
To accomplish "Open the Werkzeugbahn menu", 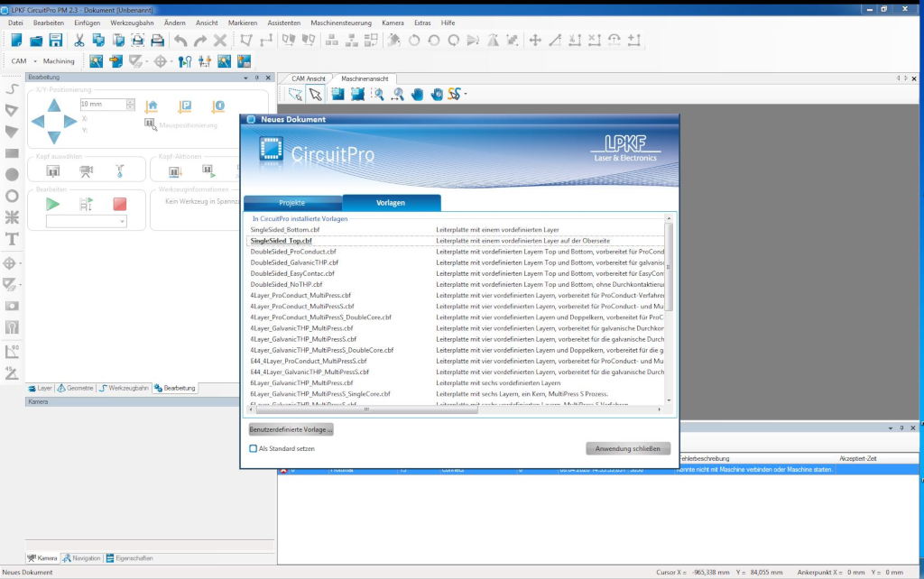I will [x=132, y=23].
